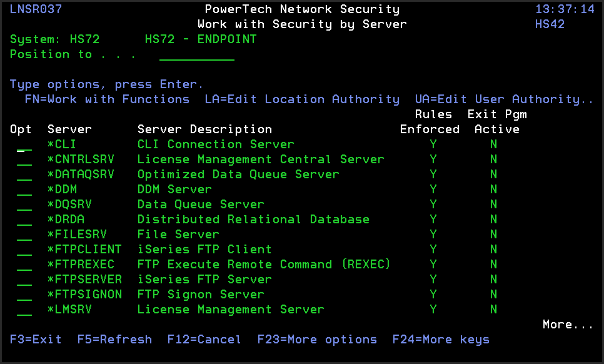Click the Opt field for *FTPSERVER

coord(24,280)
